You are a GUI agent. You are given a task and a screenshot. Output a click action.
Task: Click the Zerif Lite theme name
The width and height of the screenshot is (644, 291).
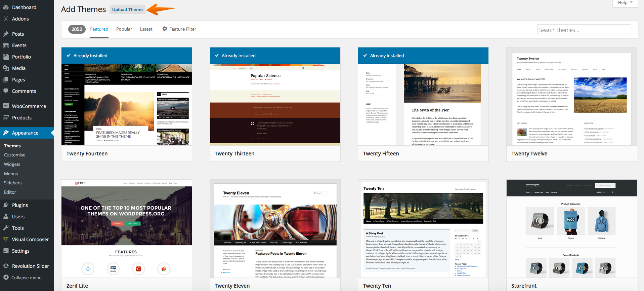click(x=77, y=286)
